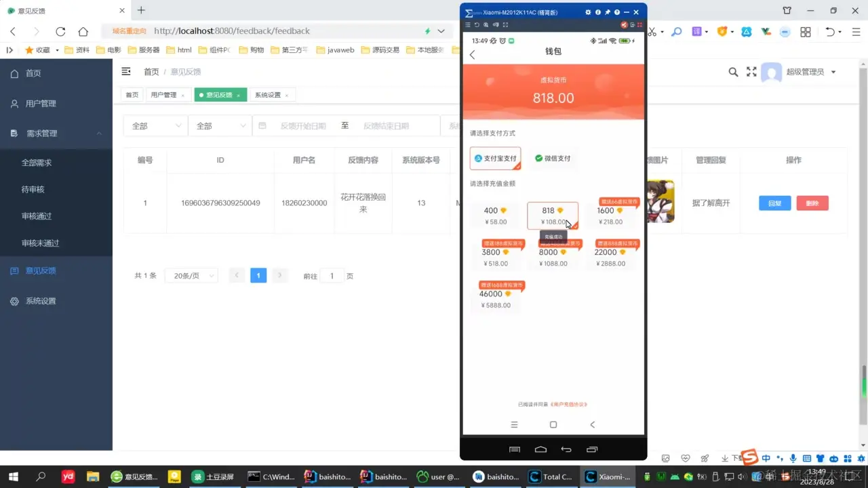
Task: Click the browser back arrow
Action: tap(13, 31)
